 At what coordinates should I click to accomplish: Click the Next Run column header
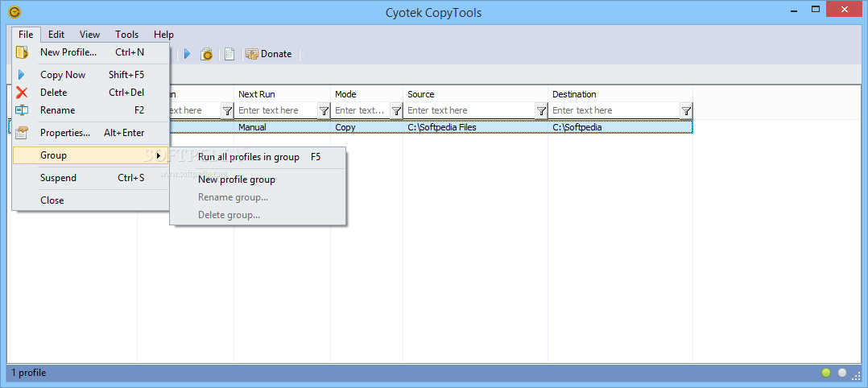283,94
